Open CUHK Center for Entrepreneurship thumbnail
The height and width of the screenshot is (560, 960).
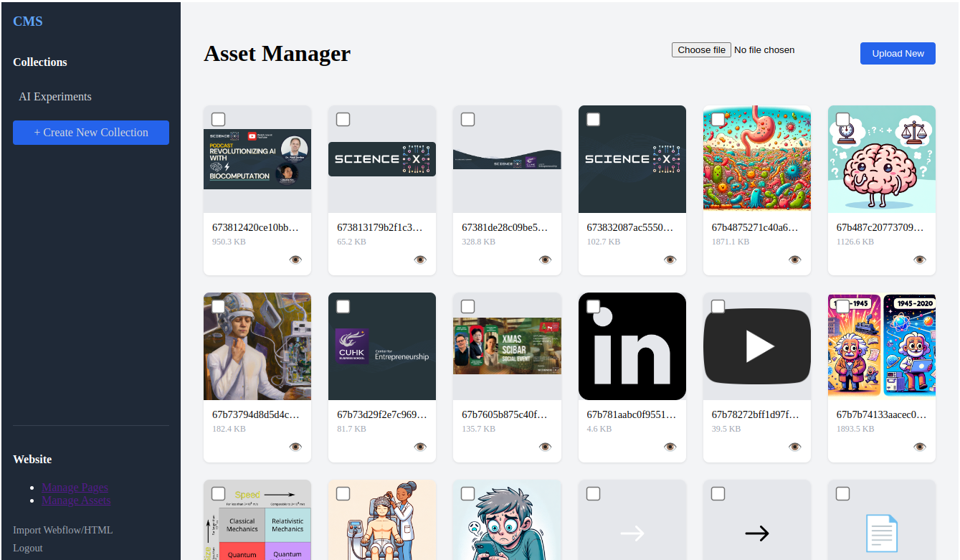[382, 346]
